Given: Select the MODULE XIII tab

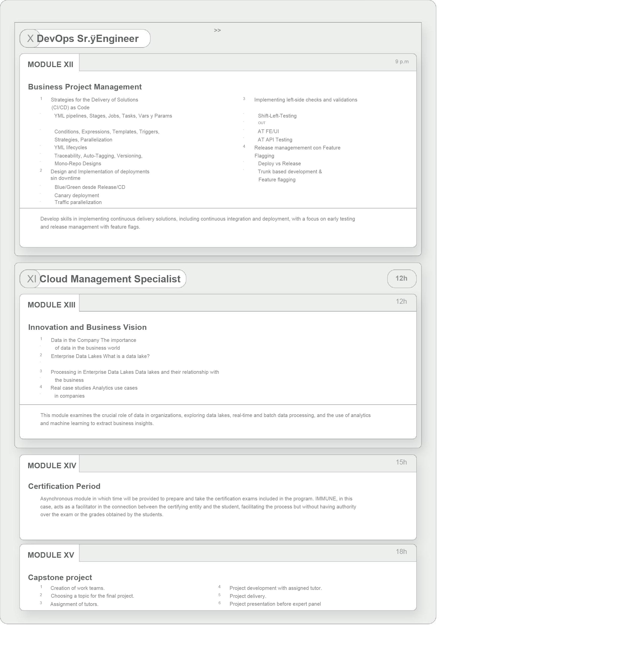Looking at the screenshot, I should 51,305.
